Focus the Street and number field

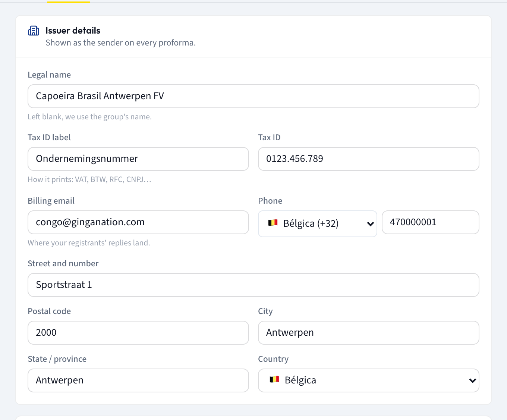pos(253,285)
